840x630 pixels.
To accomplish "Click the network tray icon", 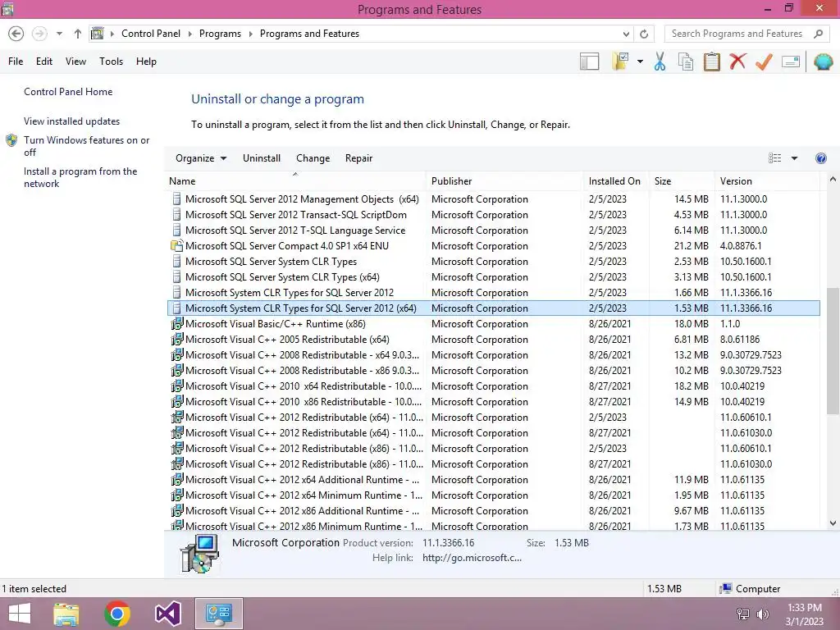I will tap(743, 614).
